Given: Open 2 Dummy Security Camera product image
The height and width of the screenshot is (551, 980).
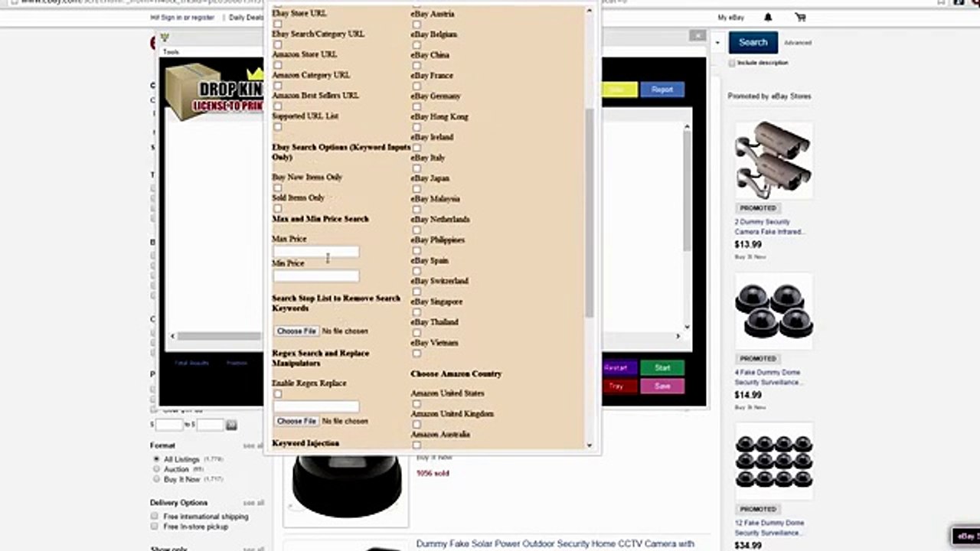Looking at the screenshot, I should tap(773, 161).
